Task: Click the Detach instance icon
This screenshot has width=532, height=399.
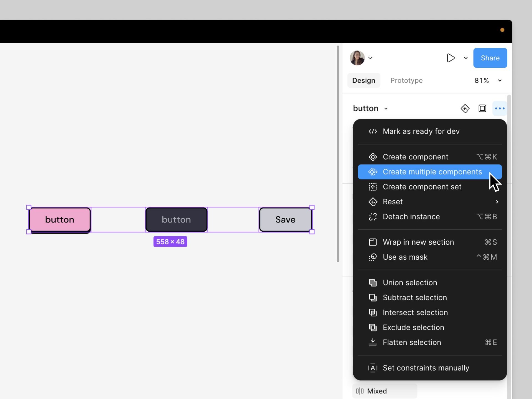Action: coord(373,217)
